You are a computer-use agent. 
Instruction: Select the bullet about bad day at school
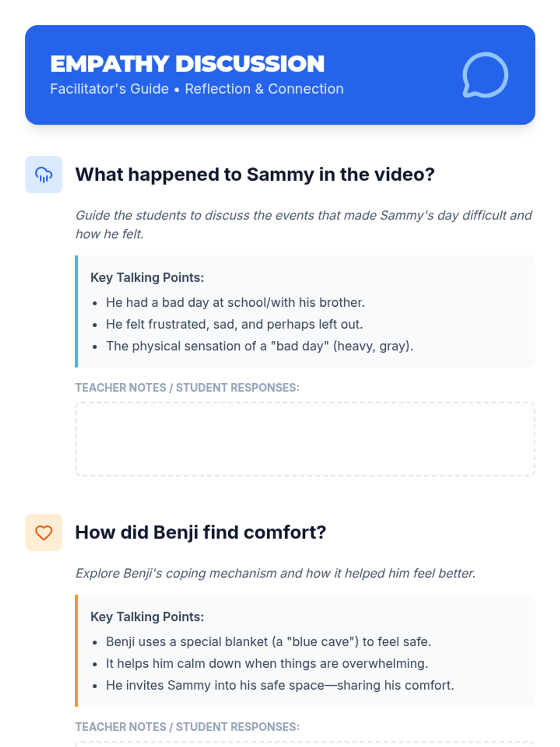[x=235, y=303]
